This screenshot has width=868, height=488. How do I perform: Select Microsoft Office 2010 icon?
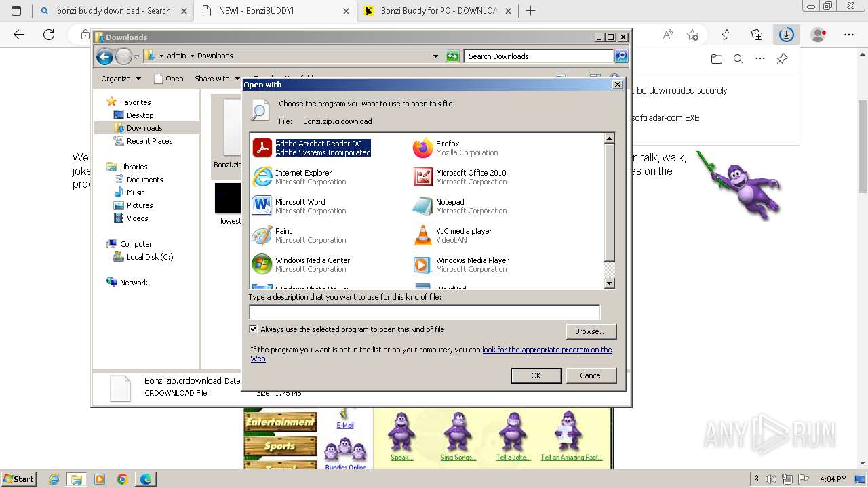click(423, 177)
